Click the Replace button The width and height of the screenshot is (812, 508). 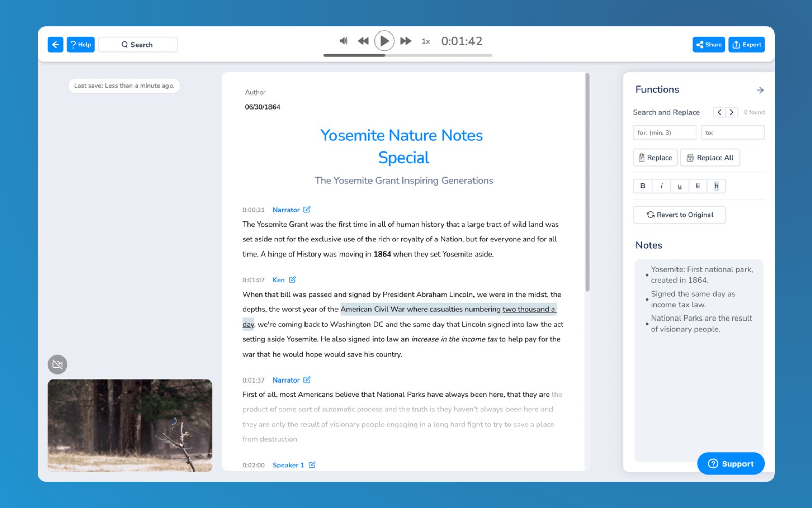655,157
